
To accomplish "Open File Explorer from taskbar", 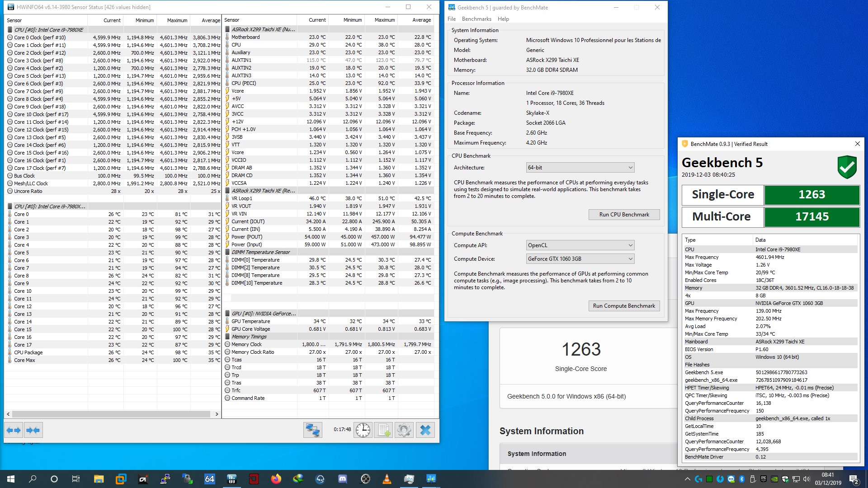I will tap(99, 479).
